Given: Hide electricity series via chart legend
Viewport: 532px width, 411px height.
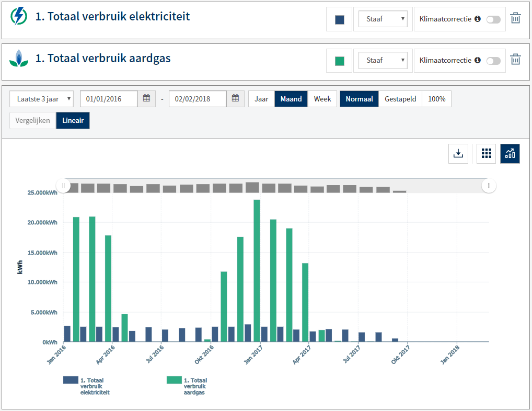Looking at the screenshot, I should [87, 386].
